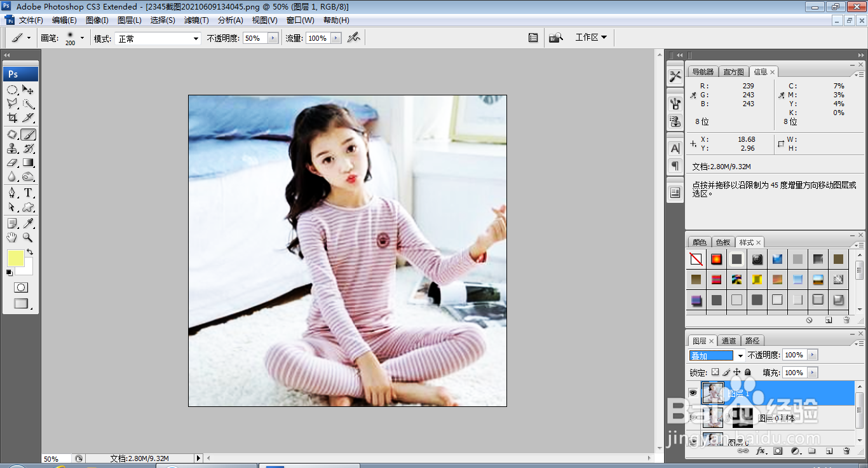Switch to the 色板 tab

tap(723, 242)
